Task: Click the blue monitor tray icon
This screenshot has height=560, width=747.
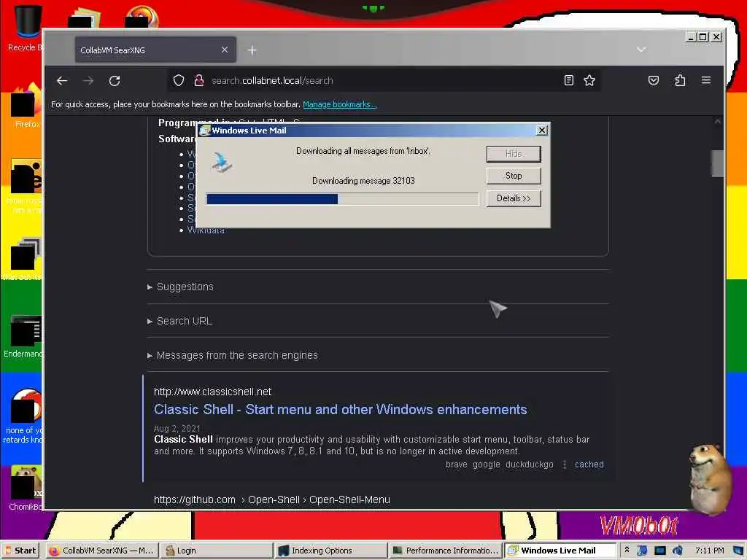Action: pyautogui.click(x=659, y=551)
